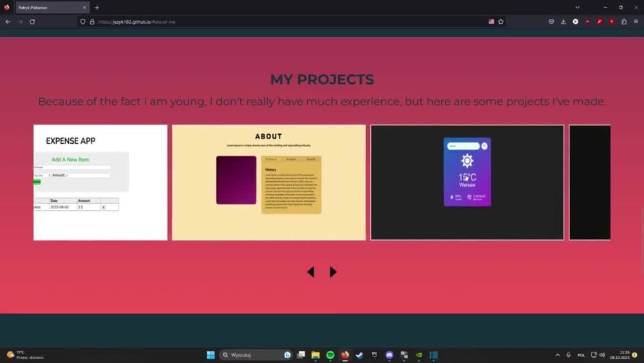Image resolution: width=644 pixels, height=363 pixels.
Task: Open the red ublock-style extension icon
Action: (588, 21)
